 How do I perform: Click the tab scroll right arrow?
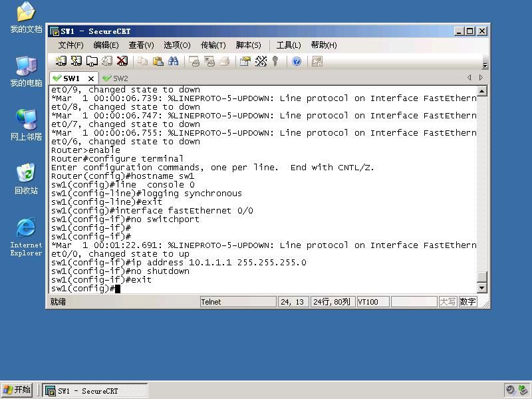(x=481, y=78)
